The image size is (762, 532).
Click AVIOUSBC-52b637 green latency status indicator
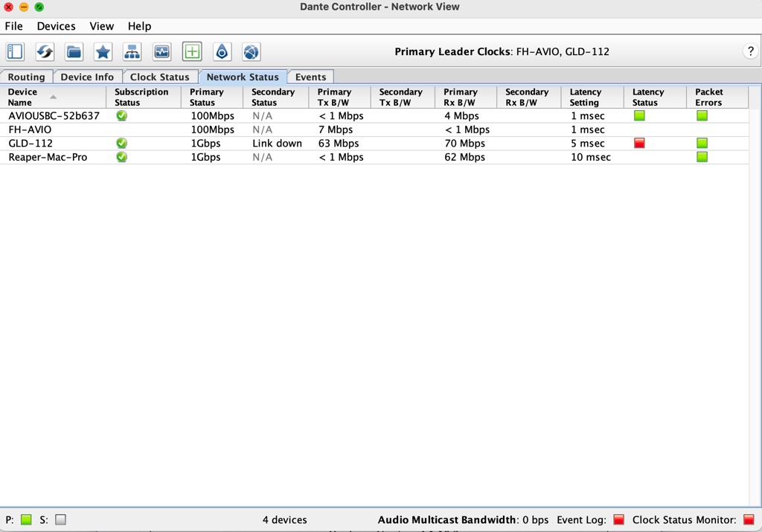pos(639,115)
